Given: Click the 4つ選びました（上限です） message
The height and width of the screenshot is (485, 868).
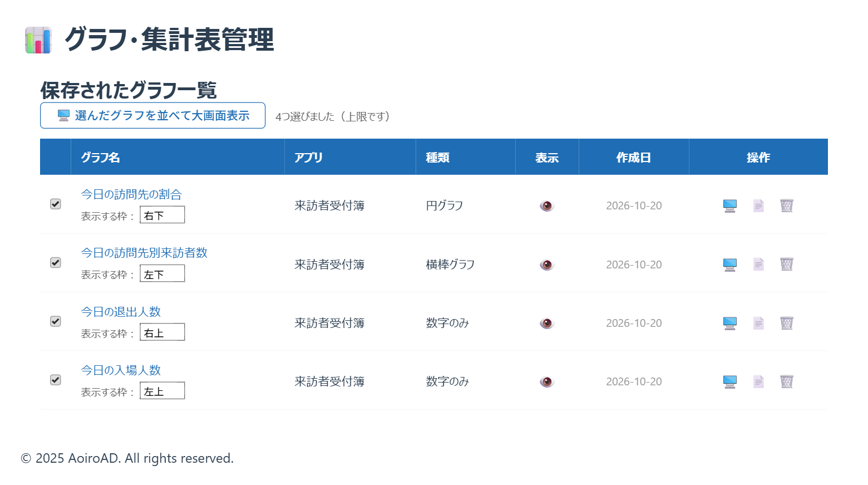Looking at the screenshot, I should pyautogui.click(x=335, y=116).
